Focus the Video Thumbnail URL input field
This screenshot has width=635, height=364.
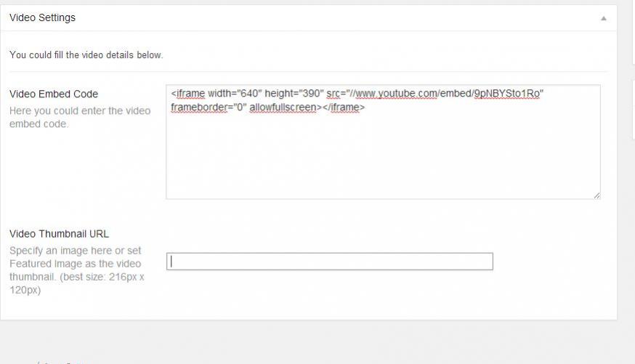tap(330, 262)
